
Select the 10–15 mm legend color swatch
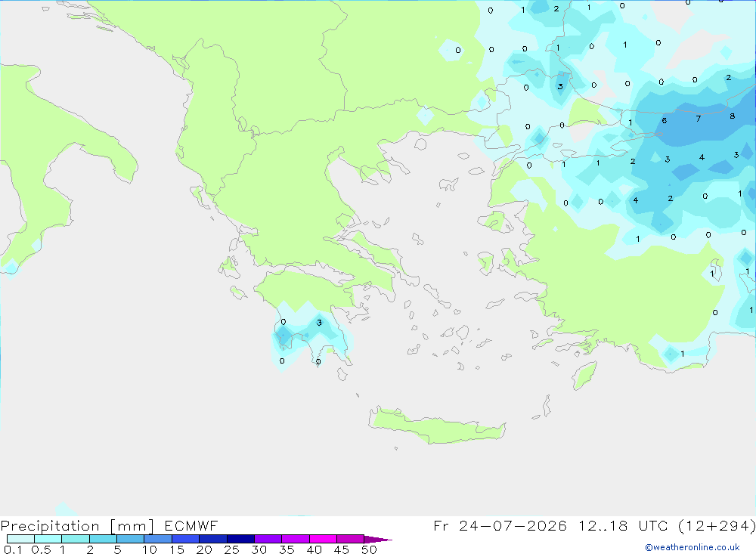[158, 539]
